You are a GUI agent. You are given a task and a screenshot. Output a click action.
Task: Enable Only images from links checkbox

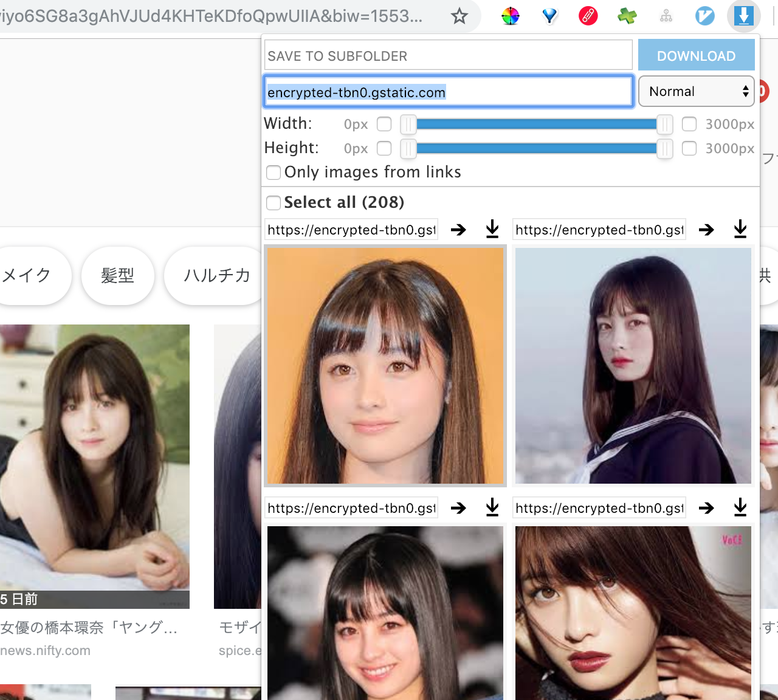[x=274, y=173]
